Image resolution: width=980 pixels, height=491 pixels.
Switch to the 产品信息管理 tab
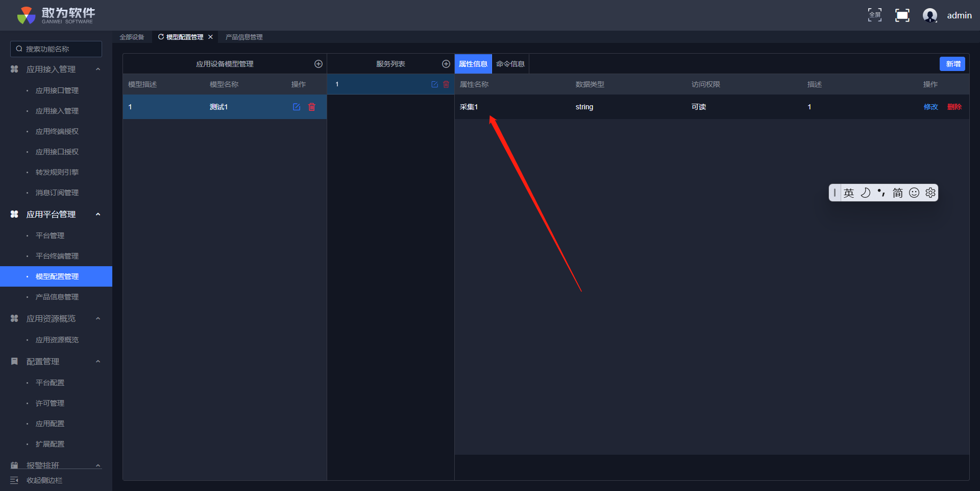244,37
